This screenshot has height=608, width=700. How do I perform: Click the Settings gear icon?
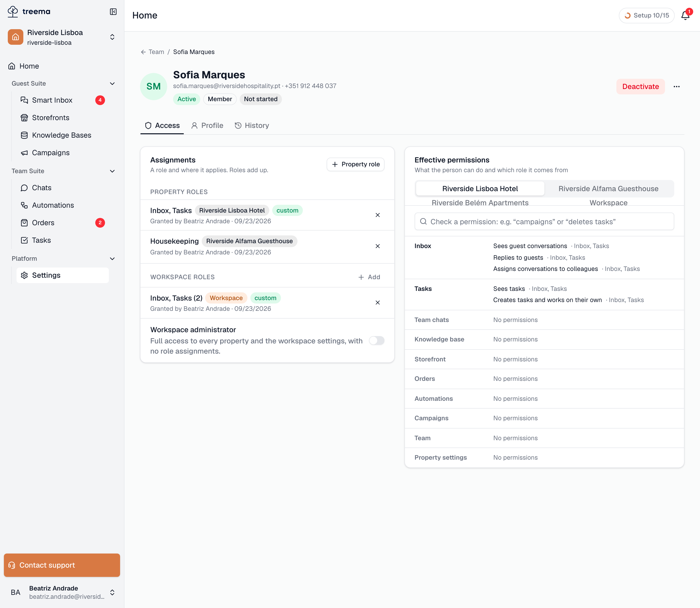24,275
